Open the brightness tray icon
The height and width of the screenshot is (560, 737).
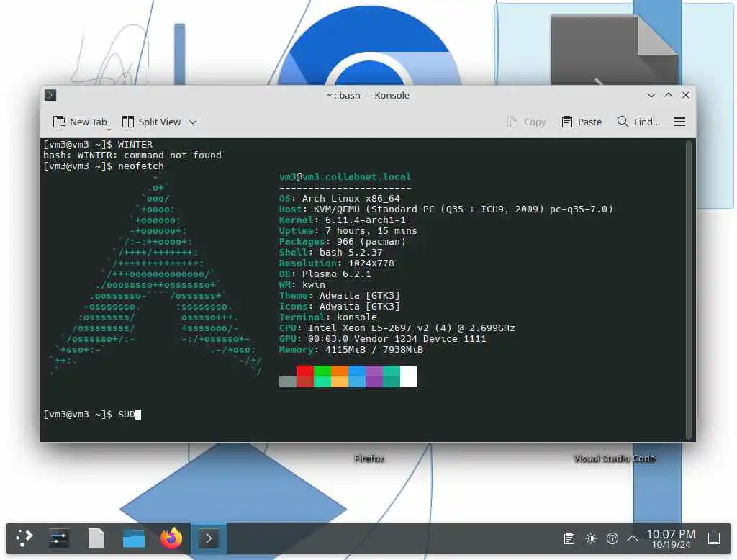click(x=591, y=538)
